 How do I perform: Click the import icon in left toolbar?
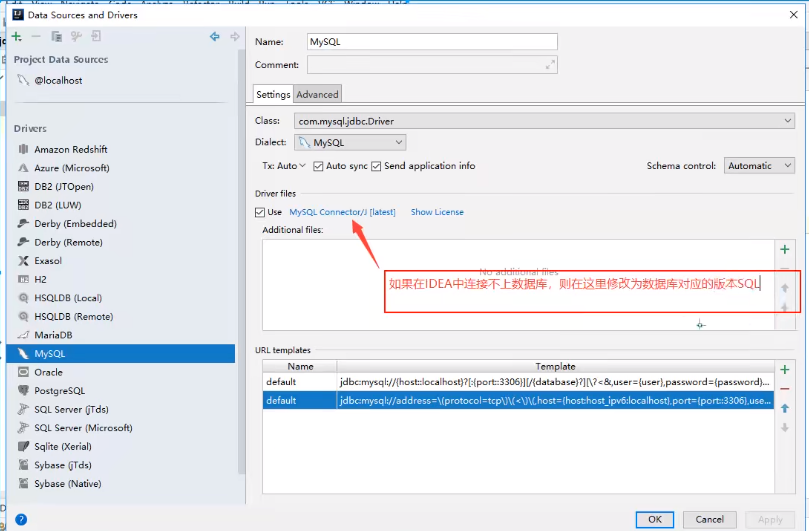point(96,36)
